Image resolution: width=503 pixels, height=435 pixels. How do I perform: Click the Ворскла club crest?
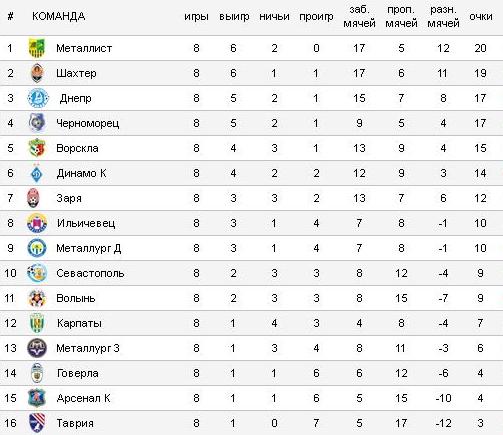click(x=37, y=148)
